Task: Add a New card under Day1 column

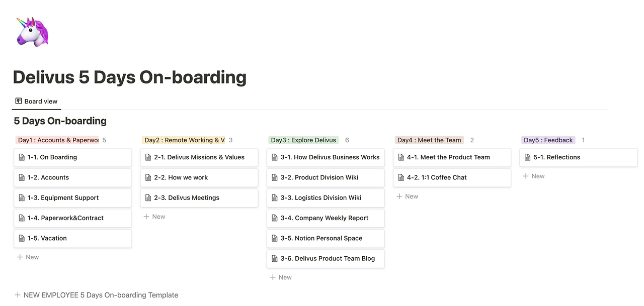Action: pos(28,257)
